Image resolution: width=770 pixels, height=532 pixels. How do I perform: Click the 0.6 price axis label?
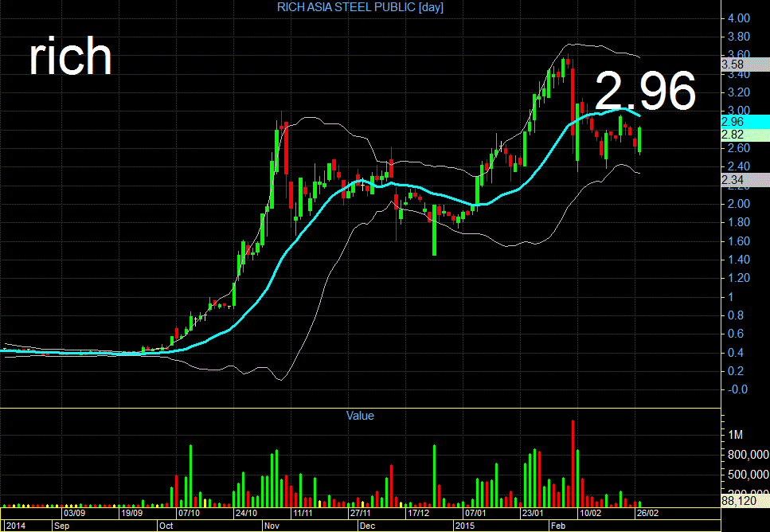(x=736, y=334)
